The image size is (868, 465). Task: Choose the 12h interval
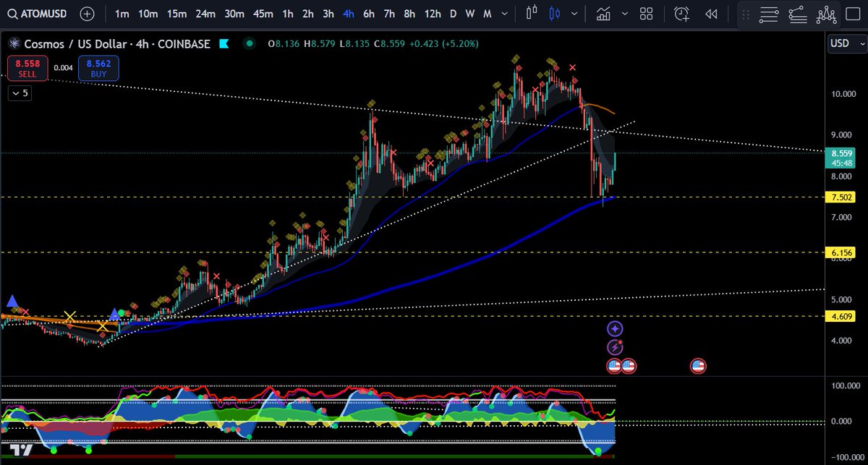coord(433,14)
